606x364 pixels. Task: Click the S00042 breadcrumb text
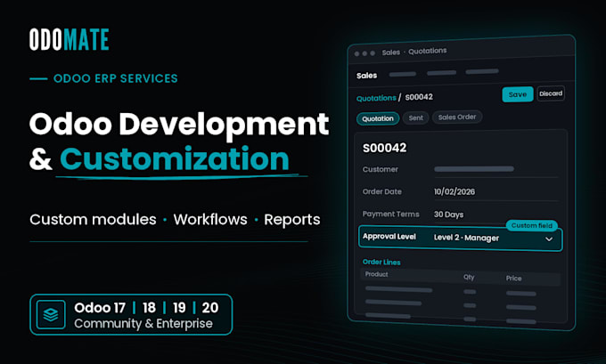419,97
